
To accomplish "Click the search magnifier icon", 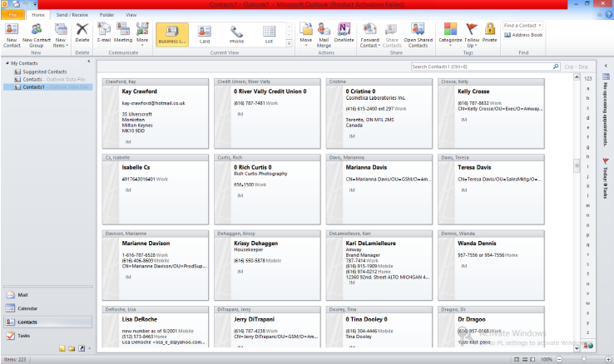I will click(556, 66).
